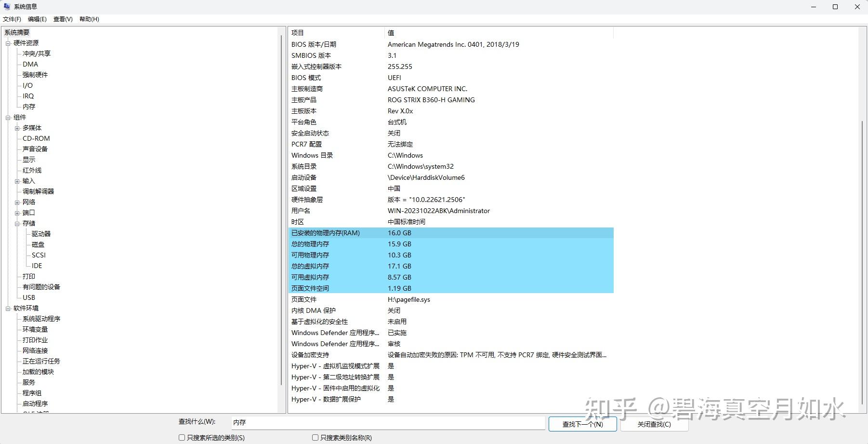
Task: Expand the 输入 tree node
Action: [x=16, y=181]
